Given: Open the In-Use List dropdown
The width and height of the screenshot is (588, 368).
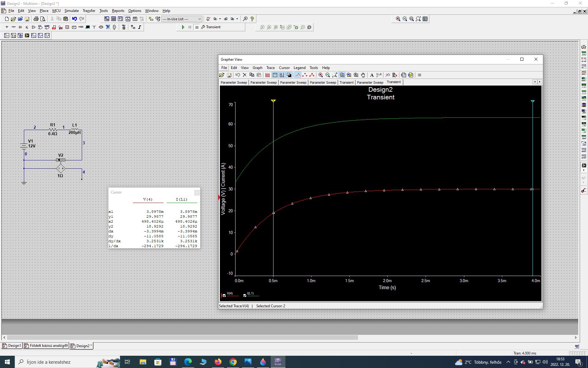Looking at the screenshot, I should (199, 19).
